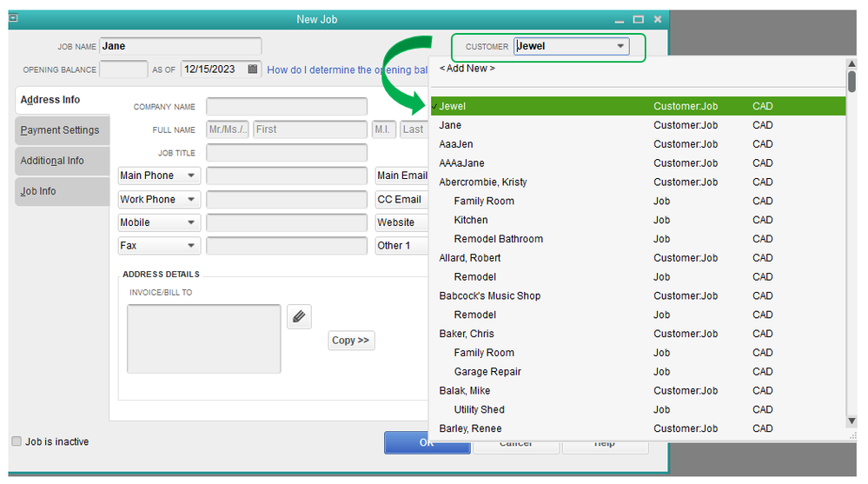Open the Fax type dropdown

pos(158,245)
